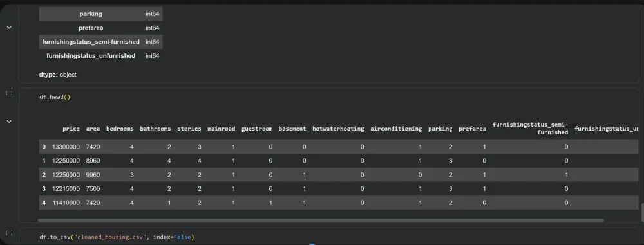The image size is (644, 245).
Task: Click inside the df.to_csv code line
Action: (117, 237)
